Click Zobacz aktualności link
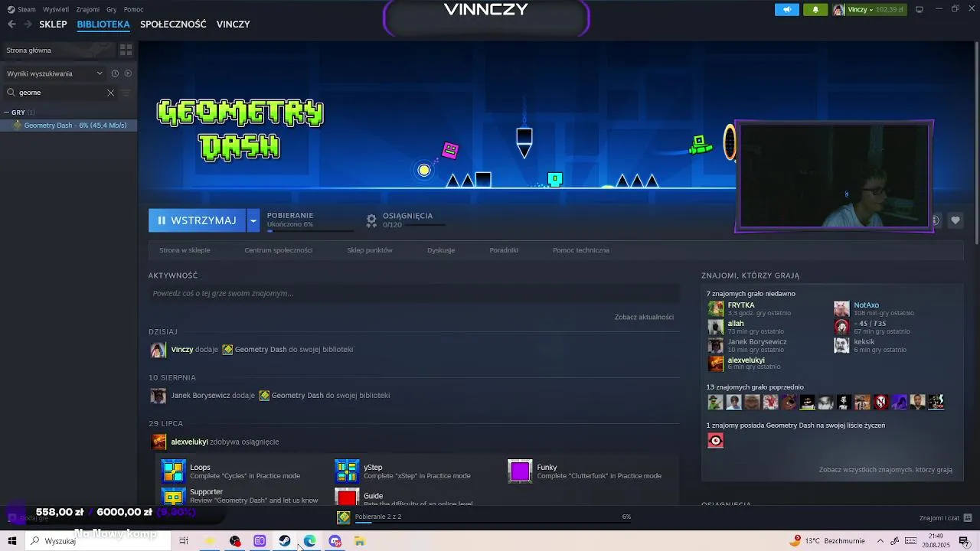The height and width of the screenshot is (551, 980). tap(644, 317)
